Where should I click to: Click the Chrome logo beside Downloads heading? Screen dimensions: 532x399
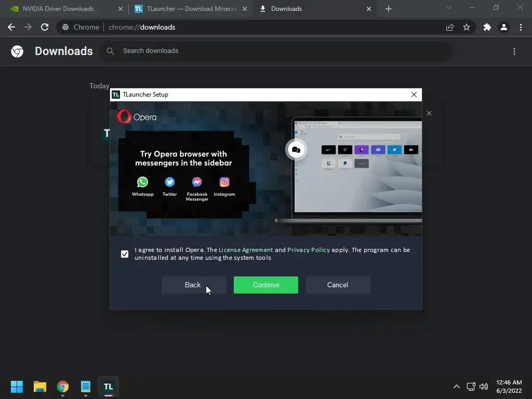pyautogui.click(x=17, y=51)
